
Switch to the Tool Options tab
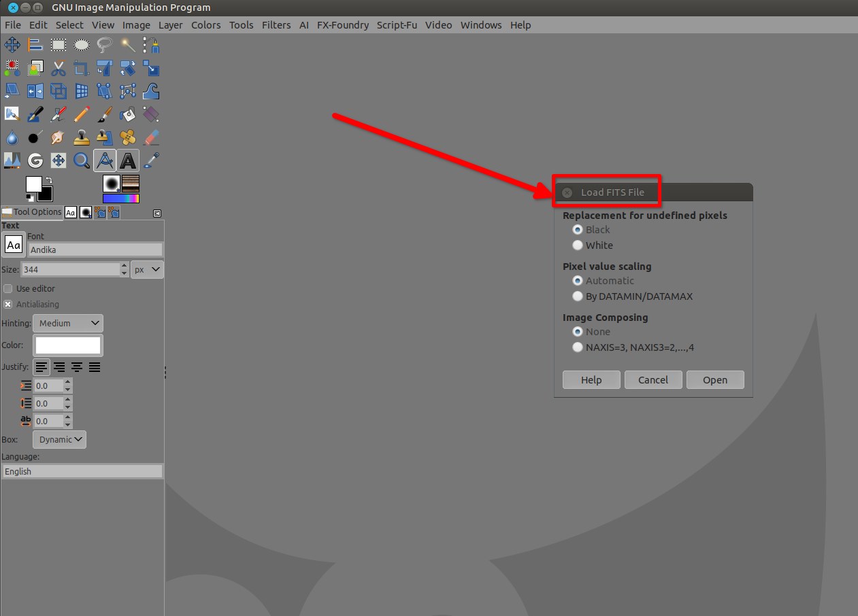coord(32,212)
